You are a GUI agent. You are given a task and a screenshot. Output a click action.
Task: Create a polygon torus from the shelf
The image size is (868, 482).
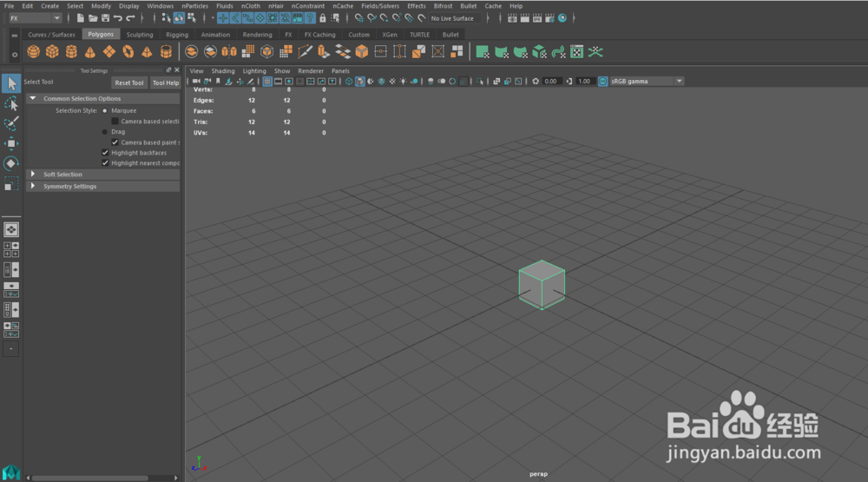[128, 52]
